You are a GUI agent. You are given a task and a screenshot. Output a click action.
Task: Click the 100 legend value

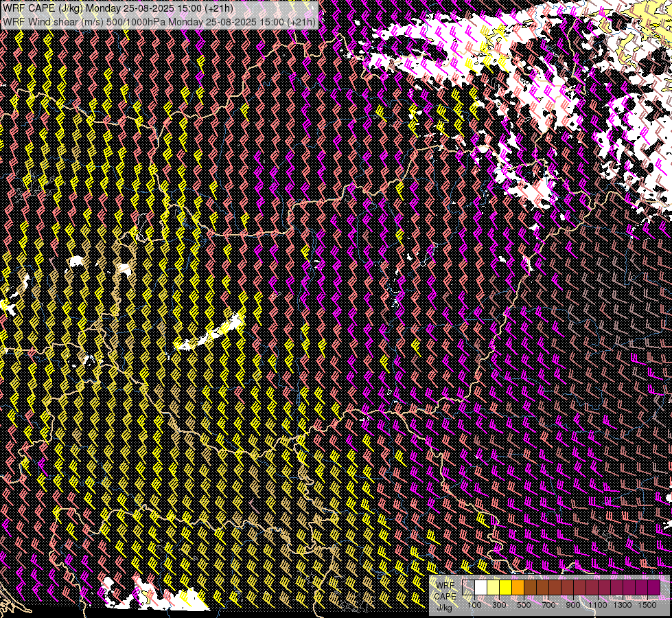[474, 605]
